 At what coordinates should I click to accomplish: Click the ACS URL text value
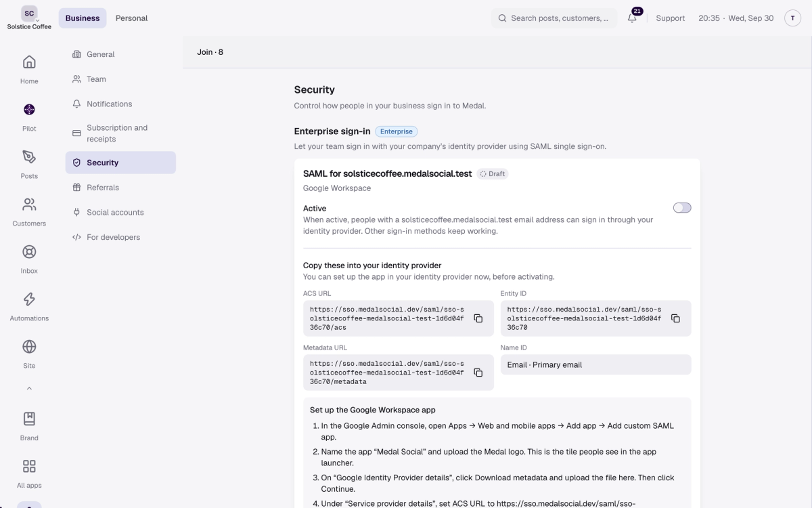pyautogui.click(x=387, y=318)
